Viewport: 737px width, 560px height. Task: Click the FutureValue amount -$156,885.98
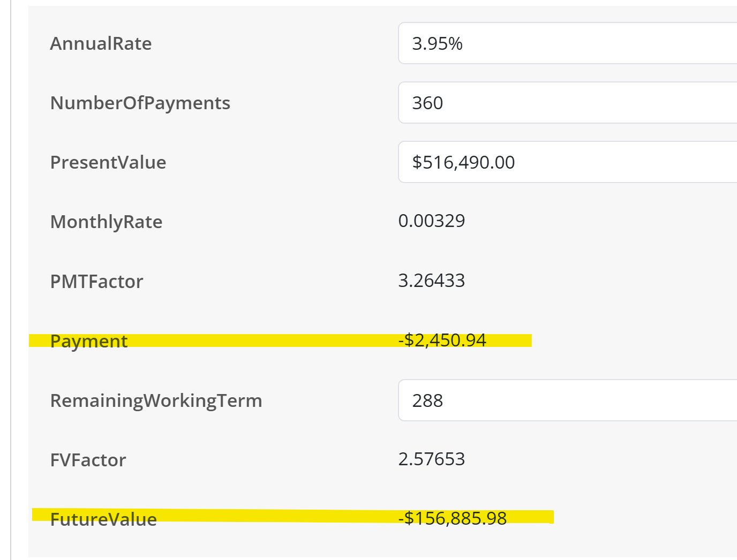pos(452,518)
